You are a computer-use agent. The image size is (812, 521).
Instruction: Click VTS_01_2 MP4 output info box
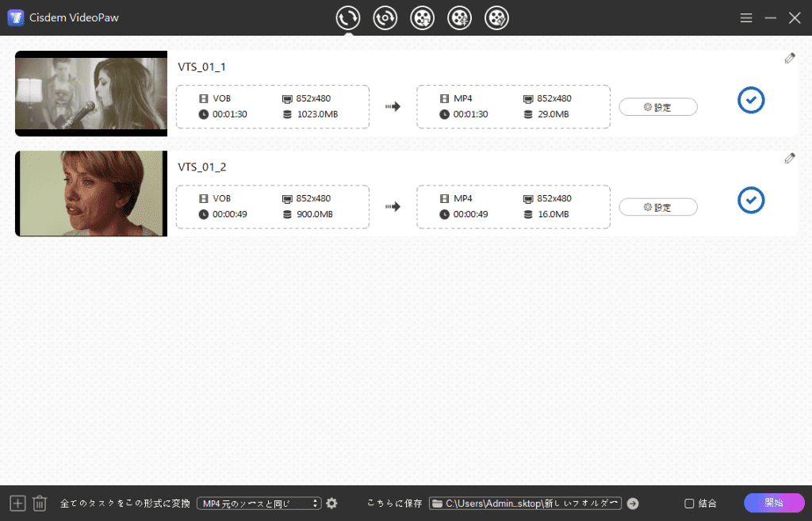513,207
